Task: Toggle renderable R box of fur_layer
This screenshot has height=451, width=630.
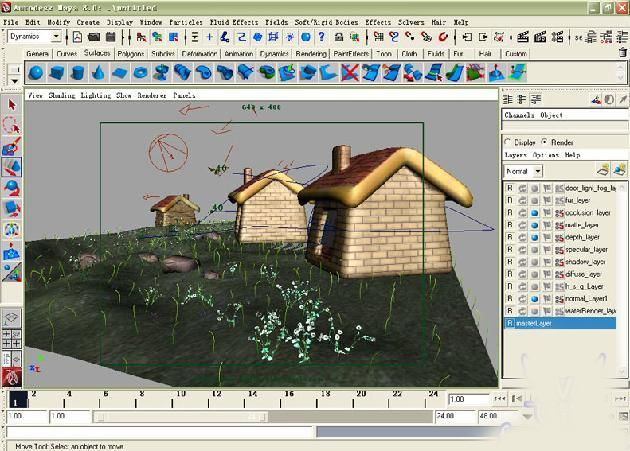Action: tap(509, 200)
